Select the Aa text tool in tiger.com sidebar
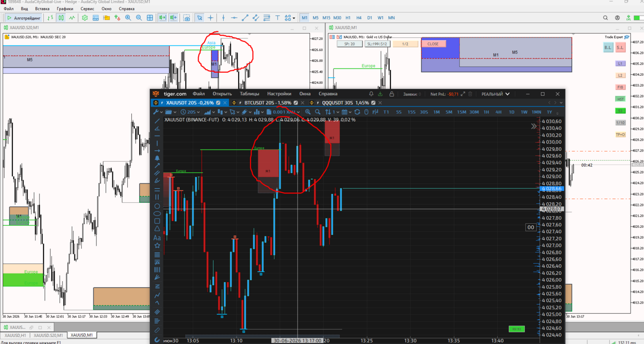 coord(157,238)
